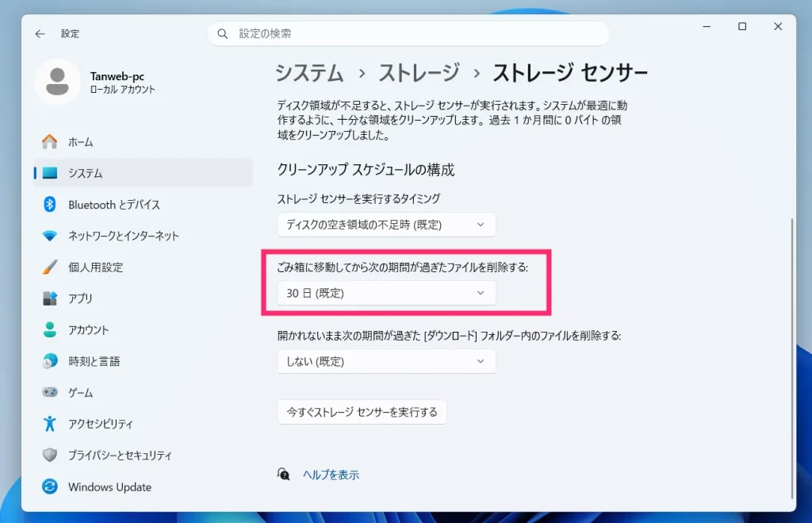Maximize the Settings window
812x523 pixels.
point(742,26)
